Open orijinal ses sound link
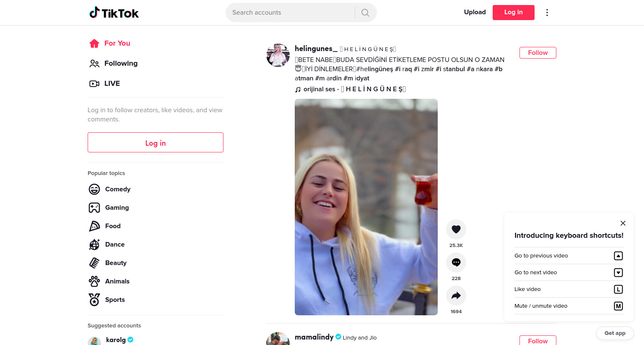 [x=355, y=89]
